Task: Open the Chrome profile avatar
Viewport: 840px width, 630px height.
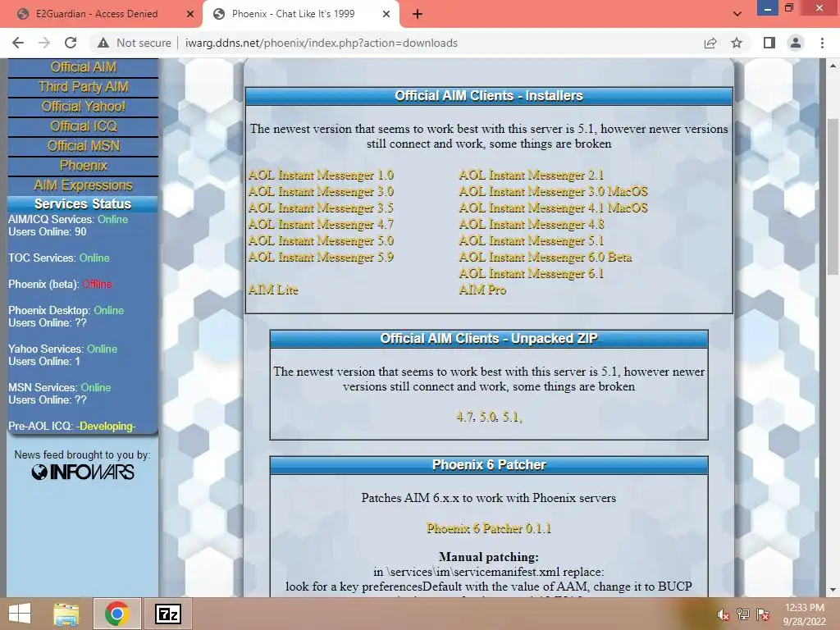Action: 796,43
